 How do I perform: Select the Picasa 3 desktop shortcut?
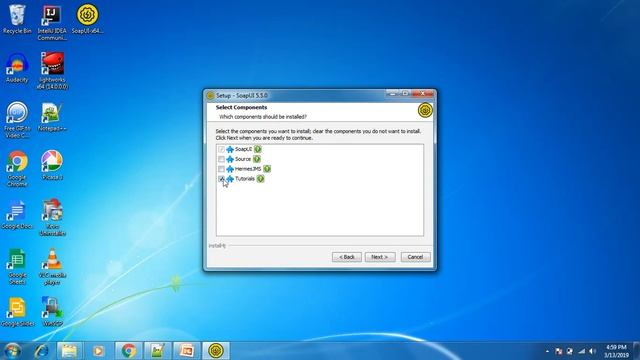point(52,165)
